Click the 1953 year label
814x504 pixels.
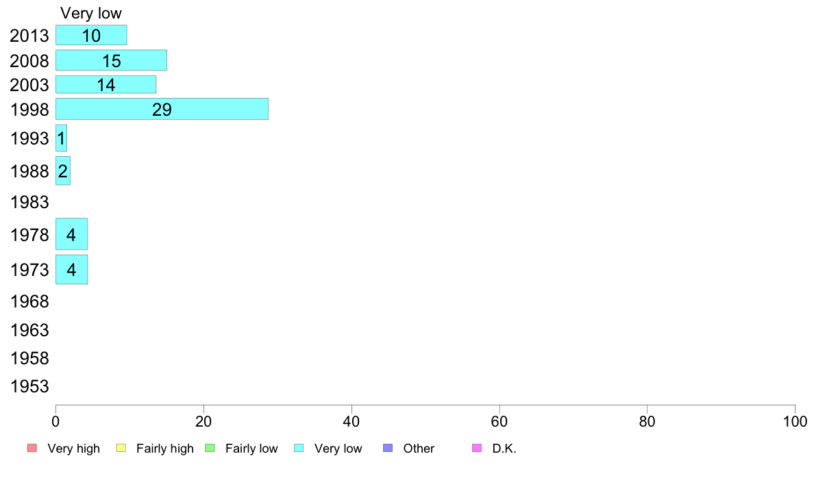click(x=29, y=386)
